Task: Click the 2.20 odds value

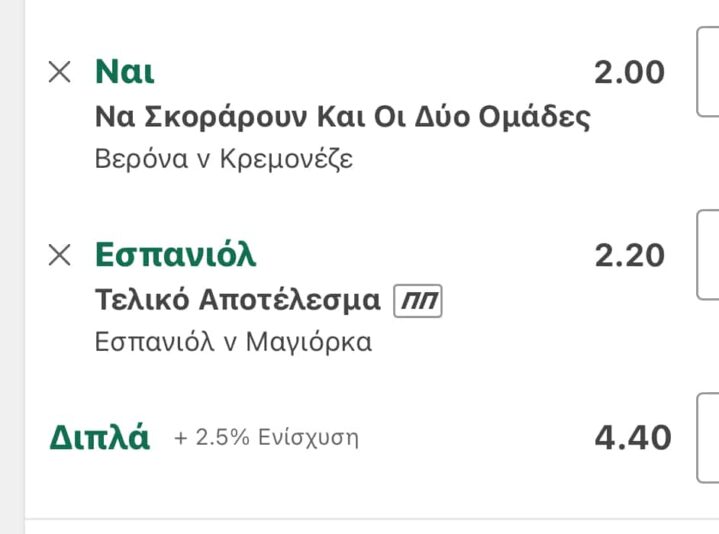Action: (629, 256)
